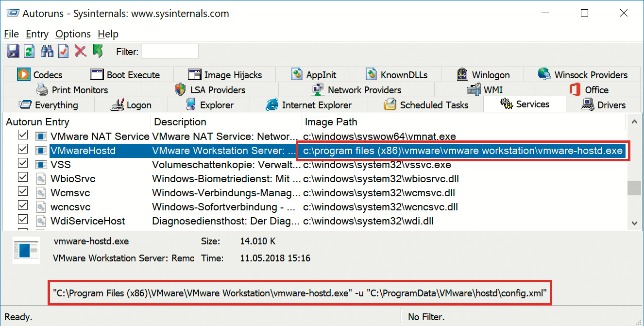The image size is (644, 326).
Task: Click the Delete red X icon
Action: (x=80, y=51)
